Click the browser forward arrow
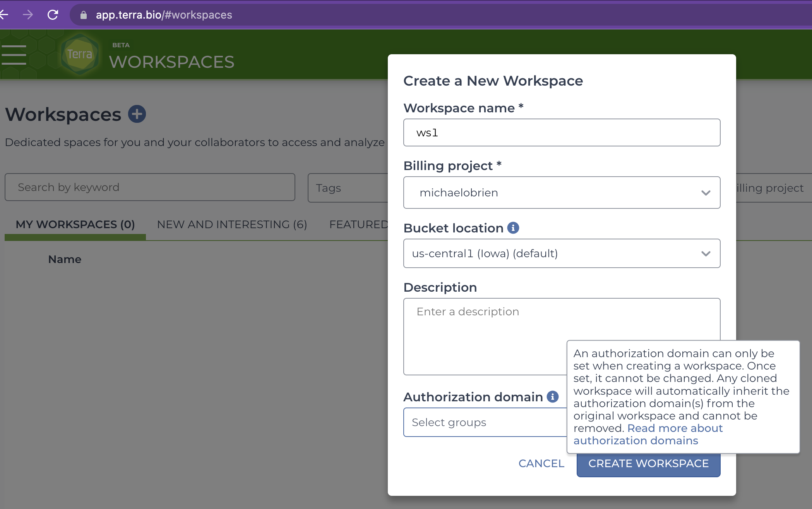Viewport: 812px width, 509px height. 27,15
